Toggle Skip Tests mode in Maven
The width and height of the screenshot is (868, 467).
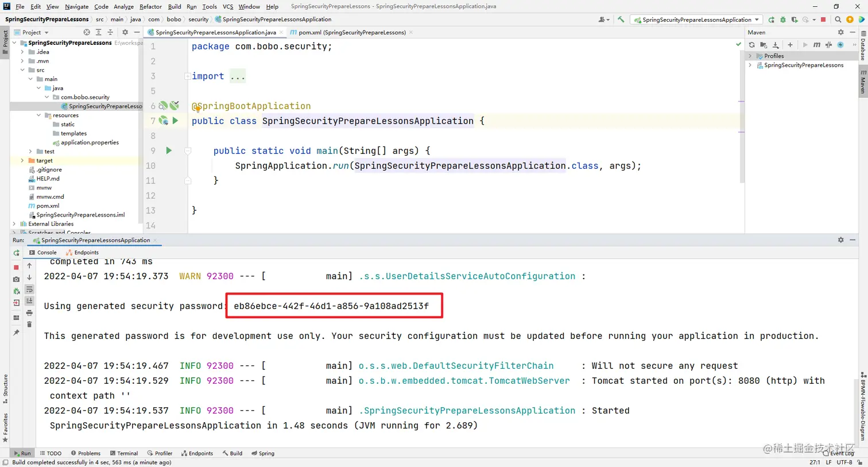click(840, 45)
